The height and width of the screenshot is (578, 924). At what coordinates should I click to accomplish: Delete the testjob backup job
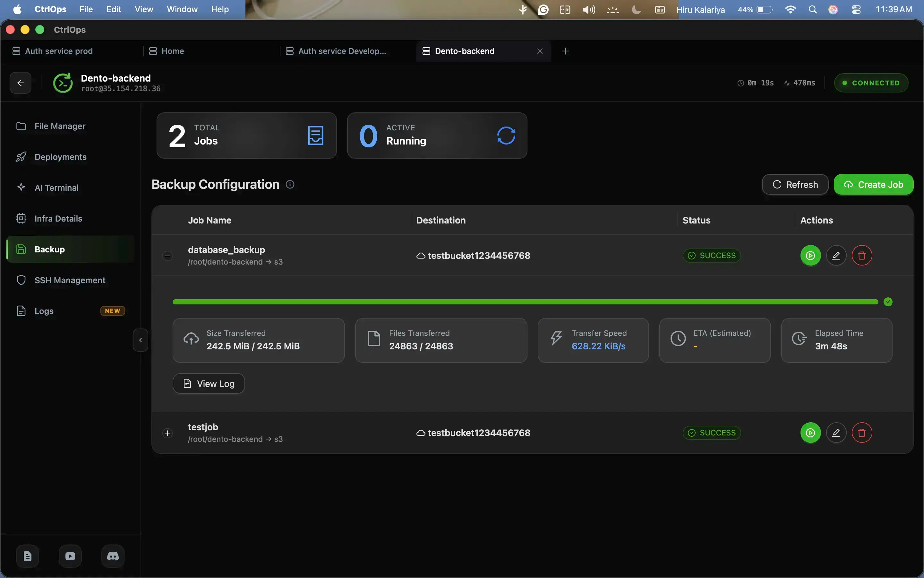click(x=862, y=433)
